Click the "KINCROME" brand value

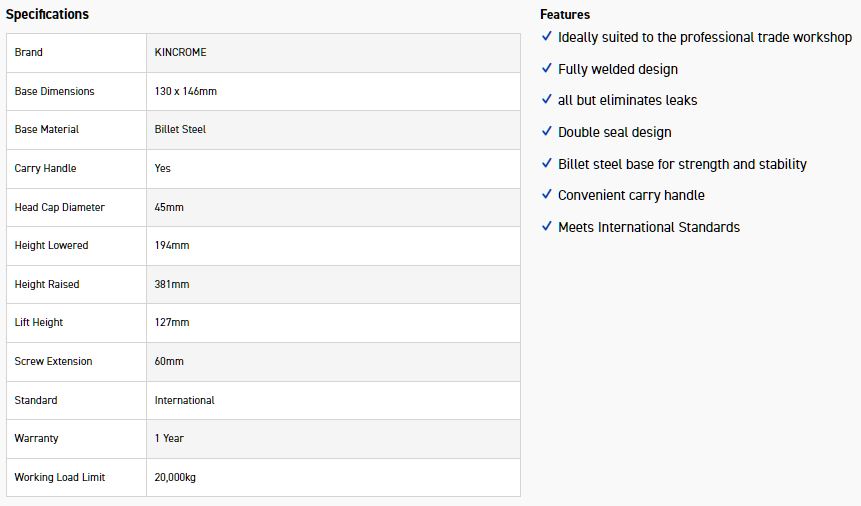click(x=180, y=52)
